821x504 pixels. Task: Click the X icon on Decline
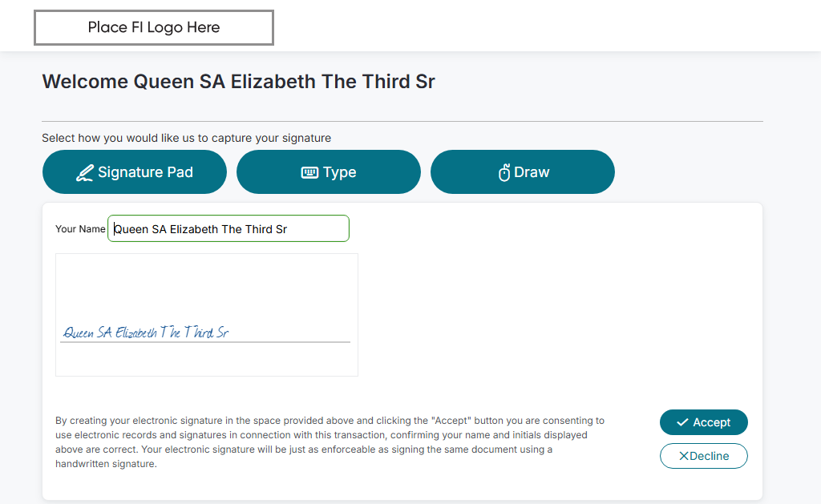click(x=684, y=456)
